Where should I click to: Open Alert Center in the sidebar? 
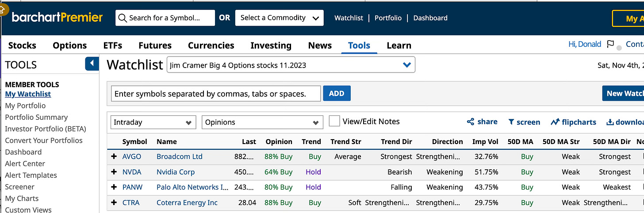pyautogui.click(x=25, y=164)
